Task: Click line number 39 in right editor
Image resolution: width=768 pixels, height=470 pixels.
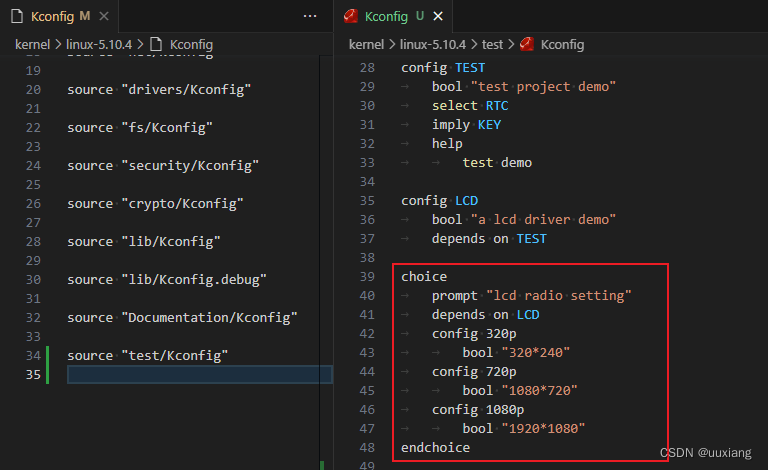Action: pos(367,277)
